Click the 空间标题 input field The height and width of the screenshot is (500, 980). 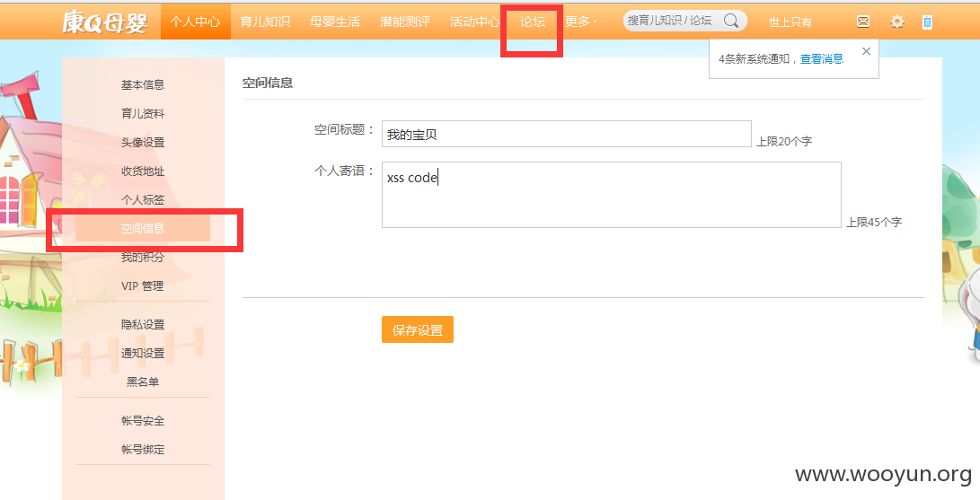[566, 134]
